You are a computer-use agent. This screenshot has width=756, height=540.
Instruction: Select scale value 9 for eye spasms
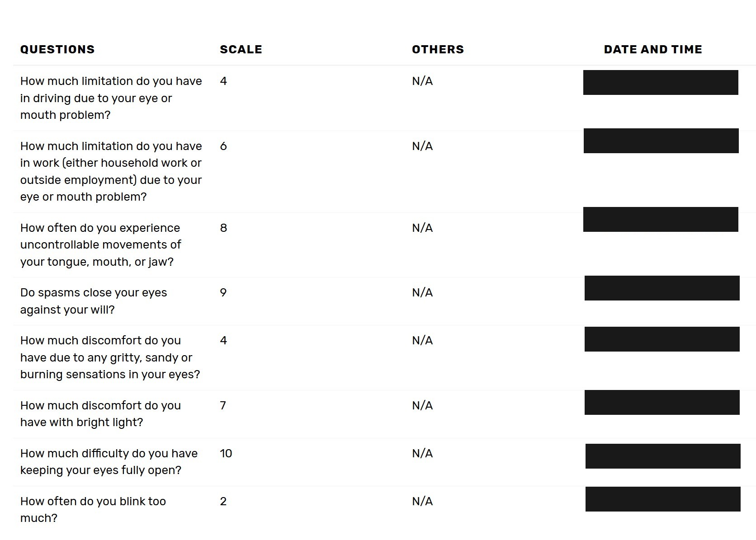[x=223, y=293]
